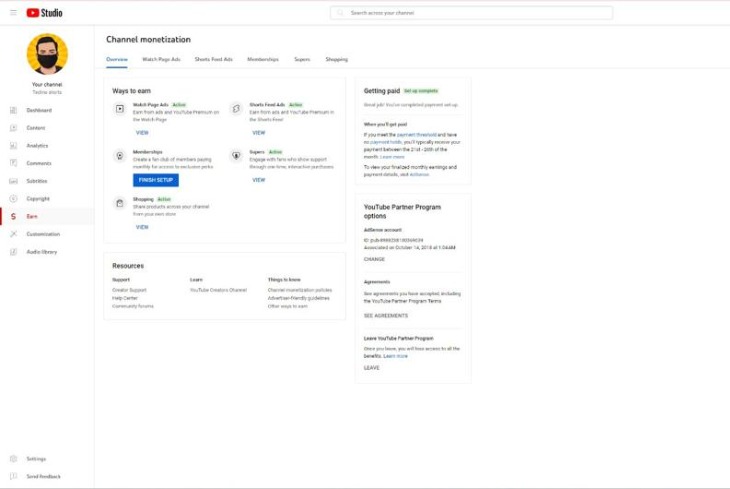Image resolution: width=730 pixels, height=489 pixels.
Task: Click Leave to exit Partner Program
Action: click(x=372, y=368)
